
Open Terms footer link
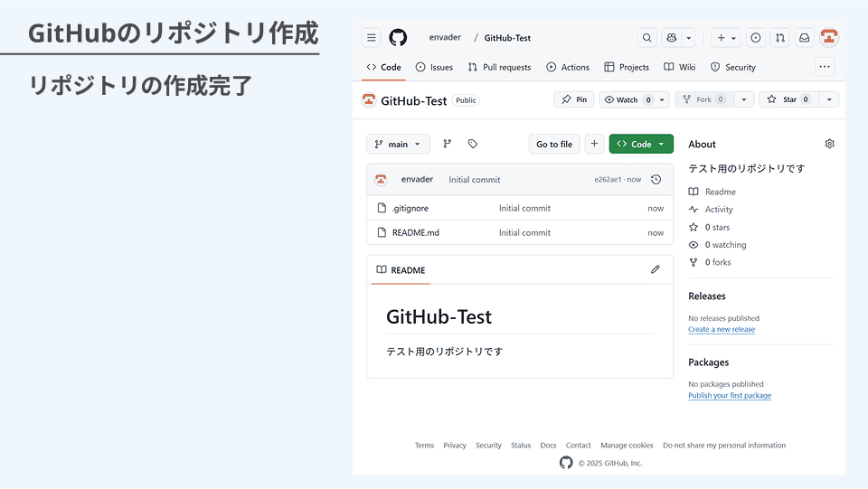point(425,446)
